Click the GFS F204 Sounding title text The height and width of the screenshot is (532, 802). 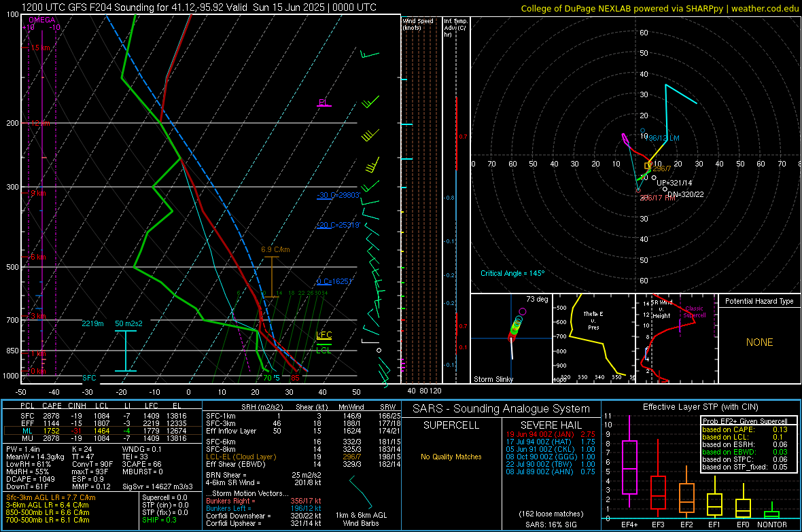tap(198, 7)
